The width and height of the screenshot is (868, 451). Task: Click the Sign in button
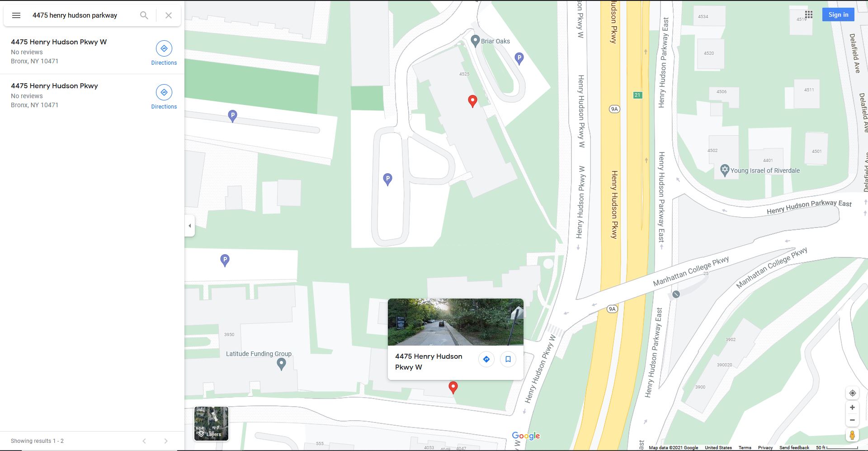[x=838, y=14]
